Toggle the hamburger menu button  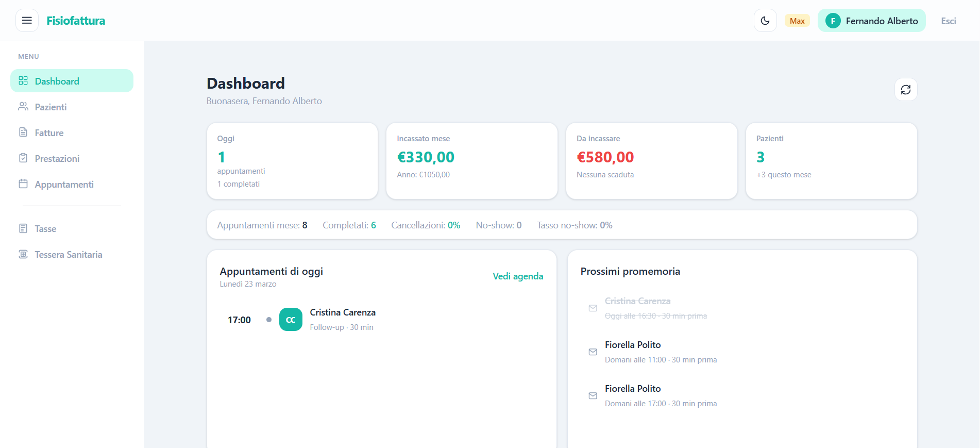click(27, 20)
